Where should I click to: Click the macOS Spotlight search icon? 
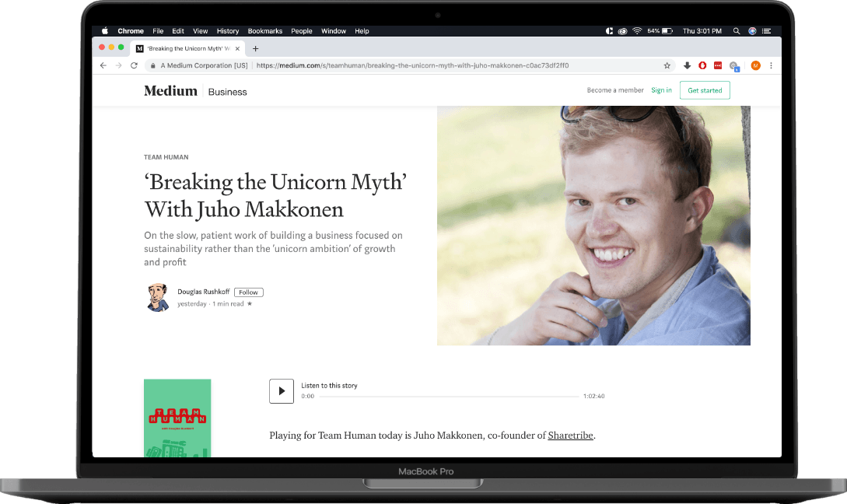(736, 31)
